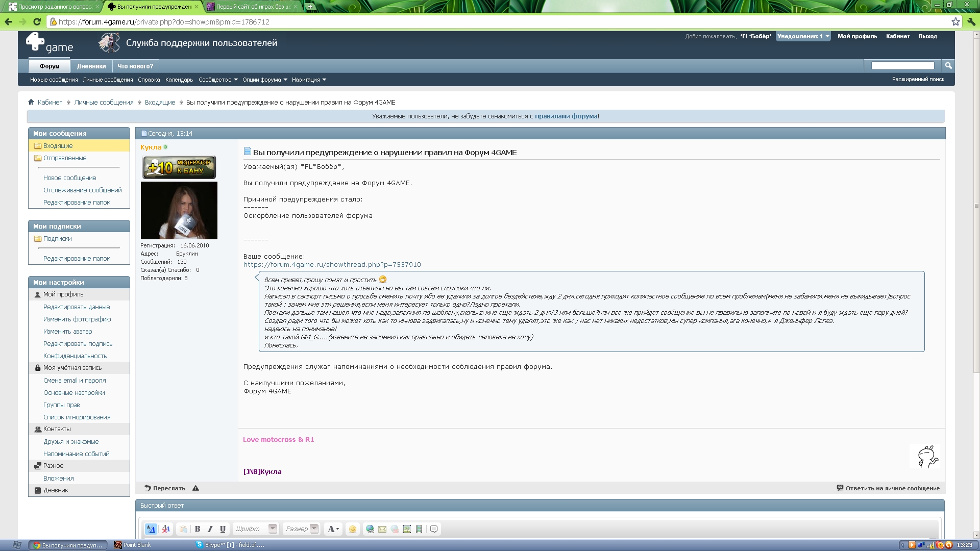Expand the Уведомления notifications dropdown

point(803,36)
